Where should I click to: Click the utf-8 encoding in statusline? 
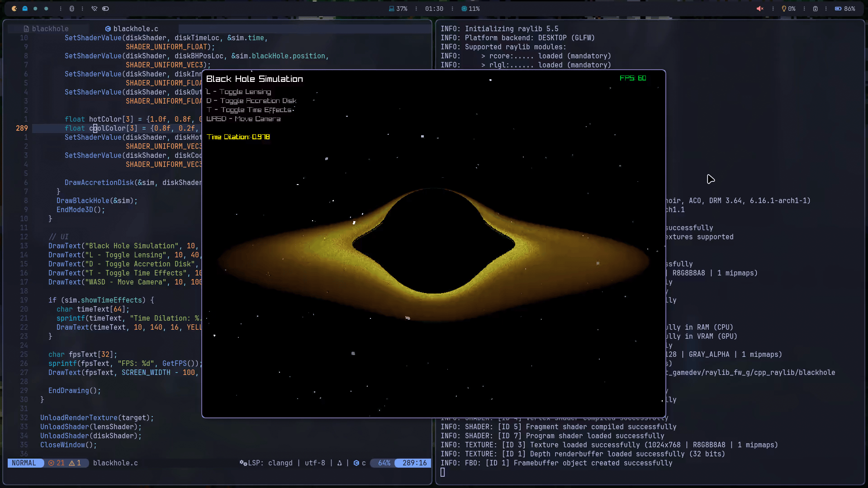tap(315, 463)
